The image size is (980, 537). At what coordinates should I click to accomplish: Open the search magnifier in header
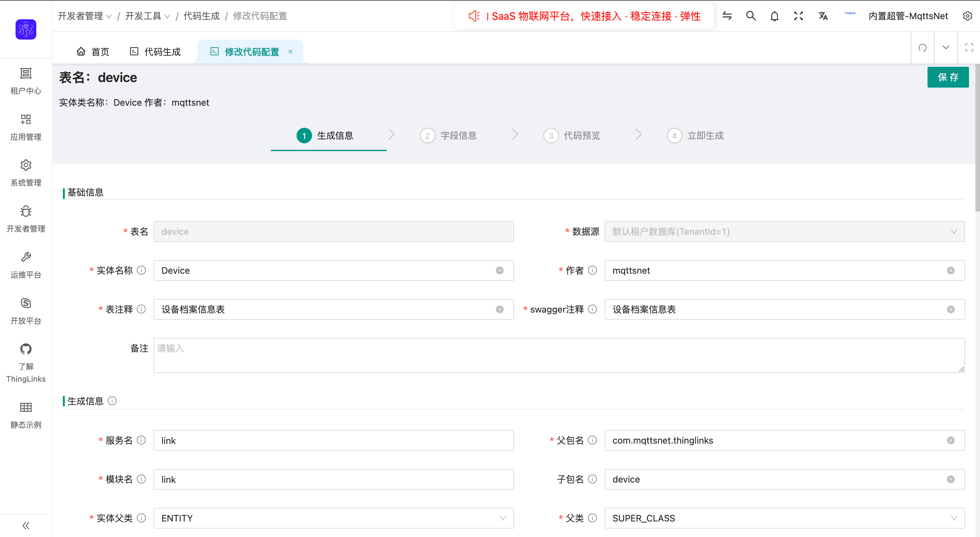coord(751,16)
